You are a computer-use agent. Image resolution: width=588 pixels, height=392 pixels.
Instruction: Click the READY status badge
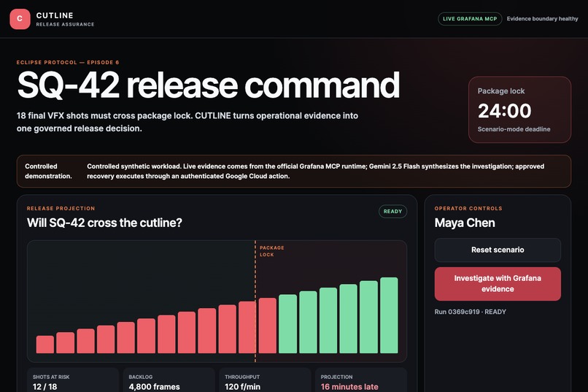(x=392, y=211)
